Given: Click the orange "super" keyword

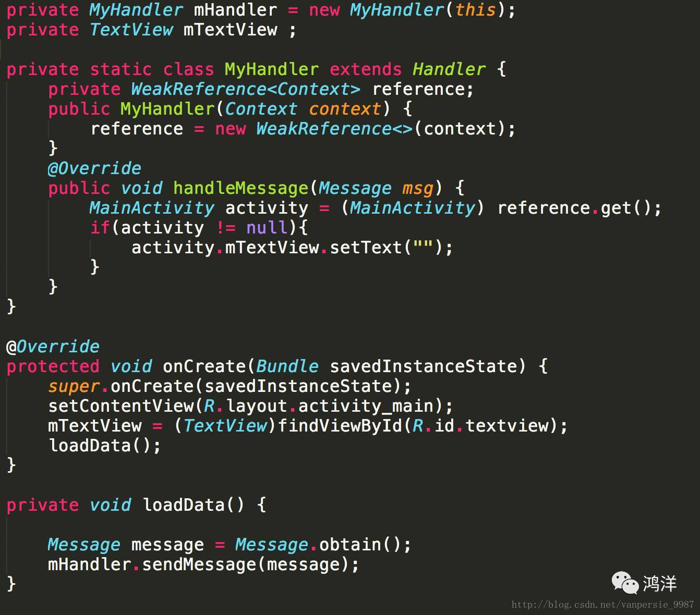Looking at the screenshot, I should point(74,386).
